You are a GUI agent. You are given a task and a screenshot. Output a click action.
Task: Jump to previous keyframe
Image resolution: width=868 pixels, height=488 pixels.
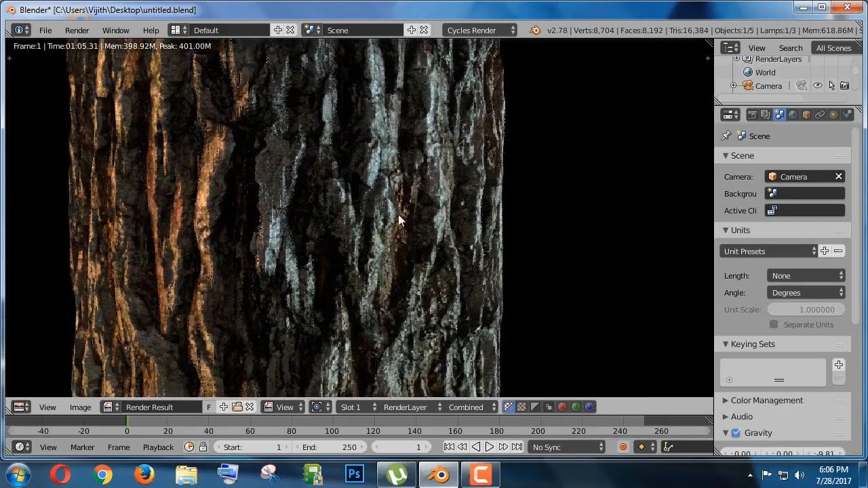tap(462, 447)
